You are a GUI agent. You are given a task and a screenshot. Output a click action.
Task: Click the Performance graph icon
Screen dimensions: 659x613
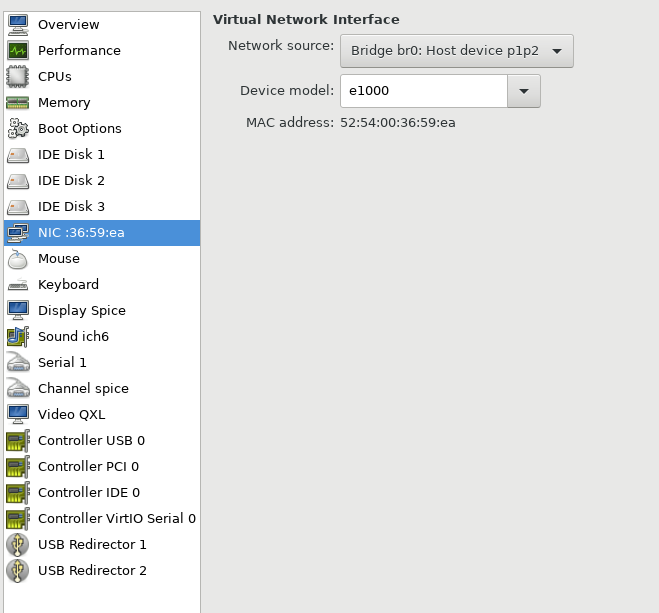point(18,50)
